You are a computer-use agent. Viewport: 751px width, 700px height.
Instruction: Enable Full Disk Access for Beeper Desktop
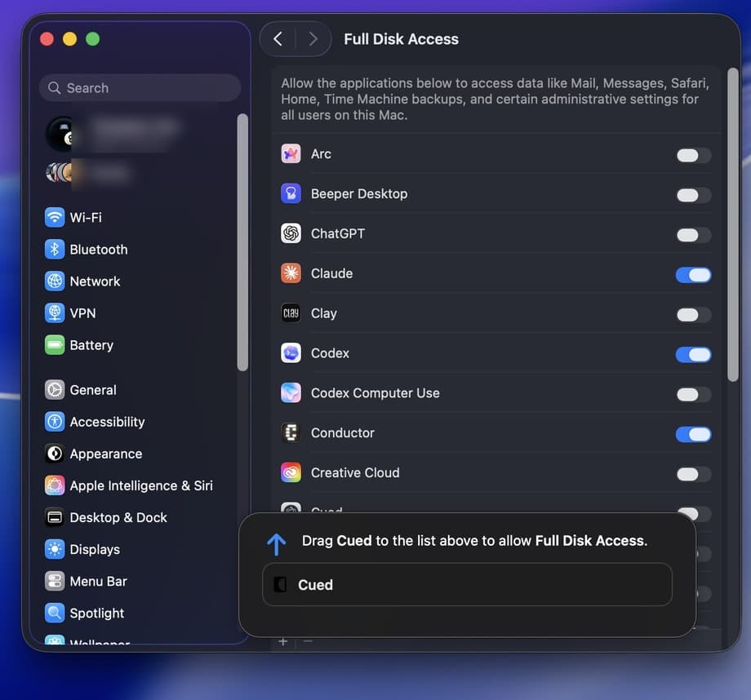click(693, 195)
